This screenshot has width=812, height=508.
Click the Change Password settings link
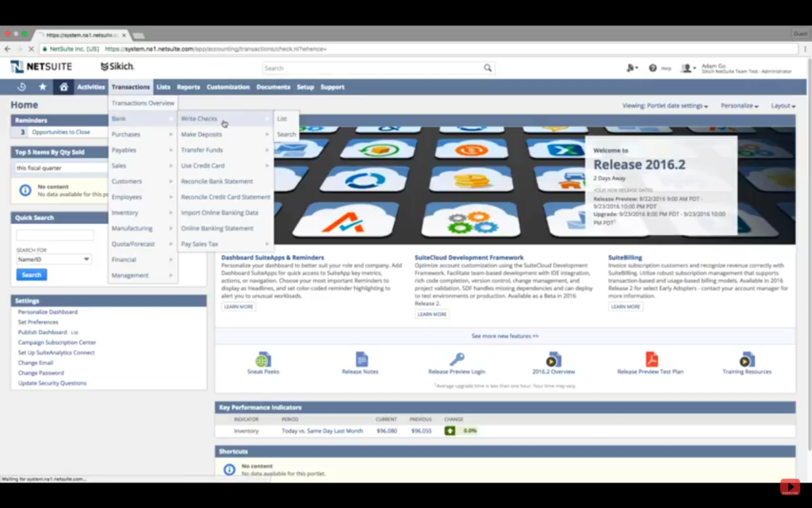(x=41, y=373)
